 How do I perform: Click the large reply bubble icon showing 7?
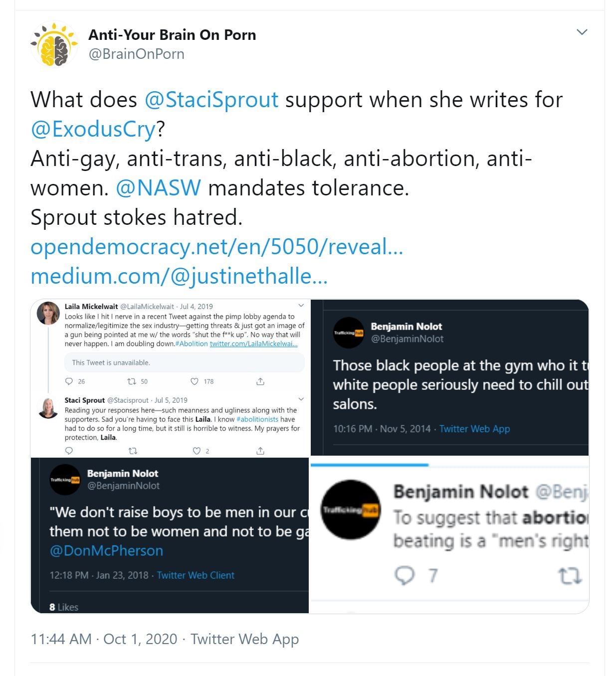click(x=405, y=575)
